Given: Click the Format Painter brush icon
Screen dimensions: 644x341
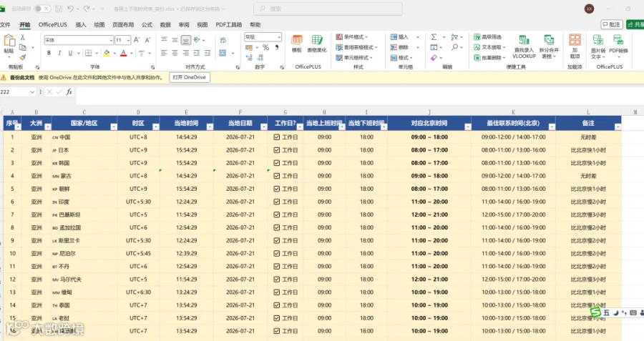Looking at the screenshot, I should pyautogui.click(x=23, y=57).
